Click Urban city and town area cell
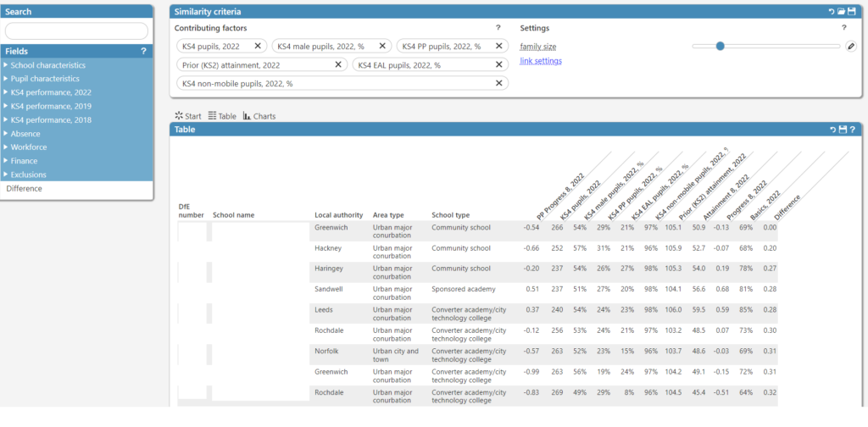Viewport: 868px width, 427px height. 396,355
